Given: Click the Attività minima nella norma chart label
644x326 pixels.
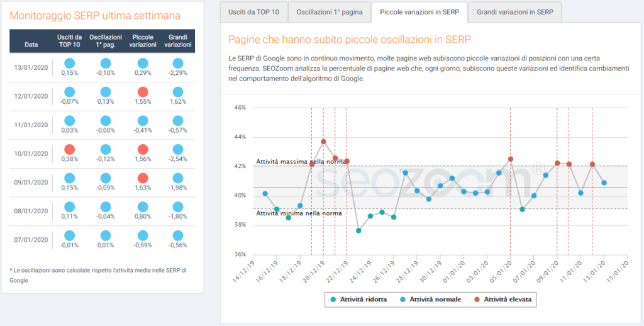Looking at the screenshot, I should click(x=299, y=213).
